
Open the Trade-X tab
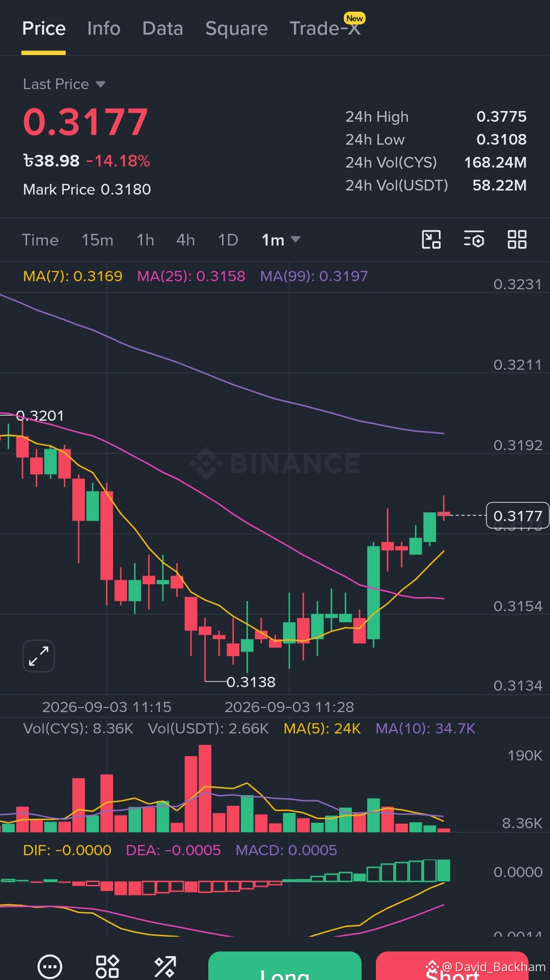point(325,29)
